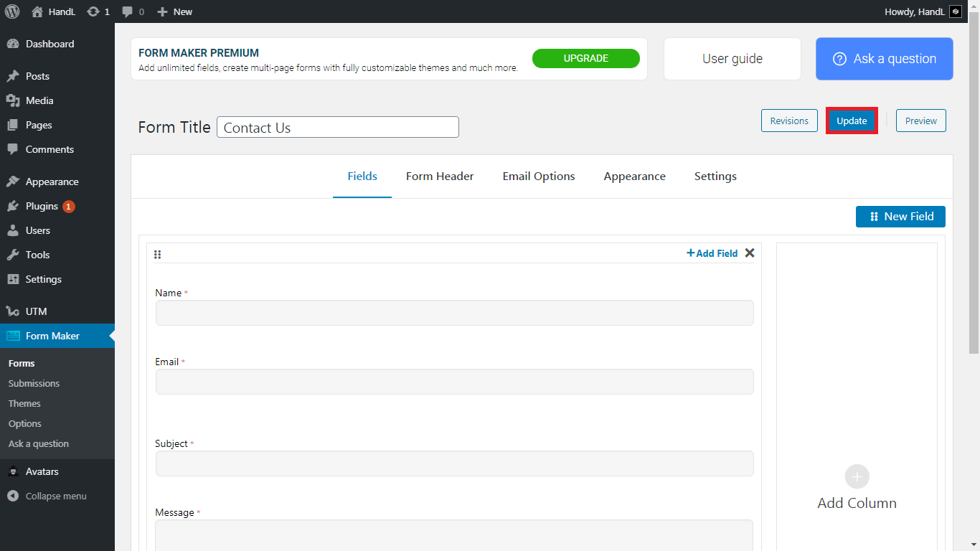Viewport: 980px width, 551px height.
Task: Remove the column with the X icon
Action: click(750, 253)
